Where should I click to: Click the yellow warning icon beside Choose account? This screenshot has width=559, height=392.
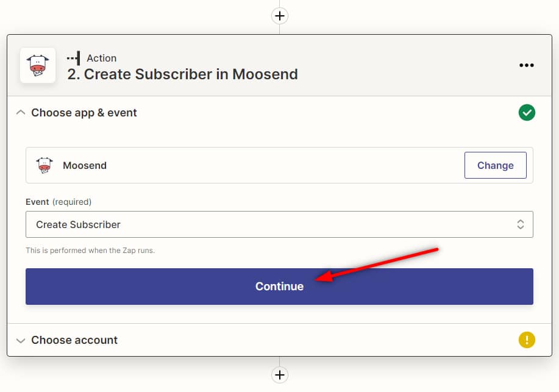tap(527, 340)
